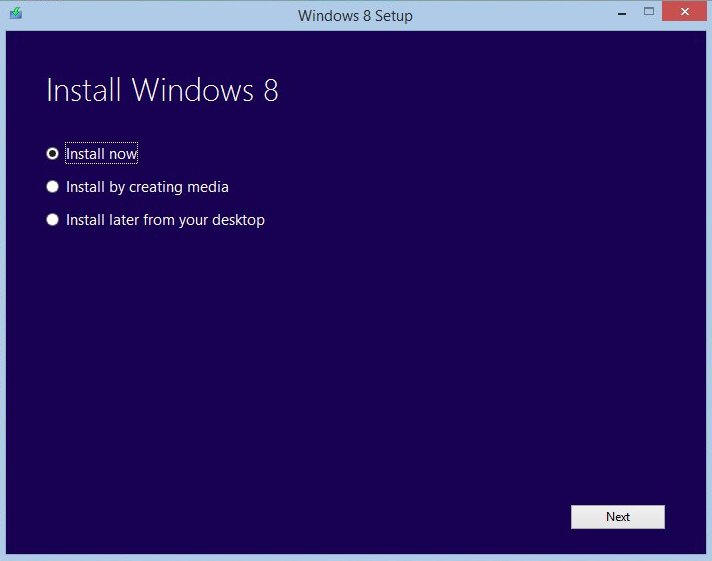
Task: Click "Install later from your desktop" label text
Action: click(165, 220)
